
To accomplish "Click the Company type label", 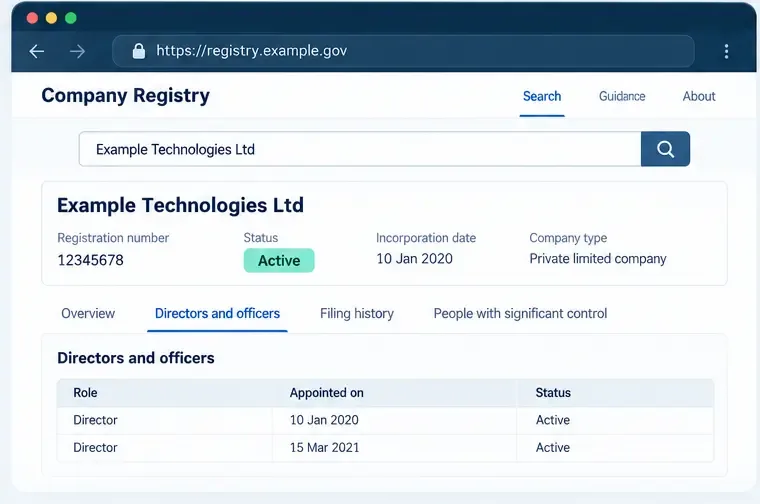I will pos(568,238).
